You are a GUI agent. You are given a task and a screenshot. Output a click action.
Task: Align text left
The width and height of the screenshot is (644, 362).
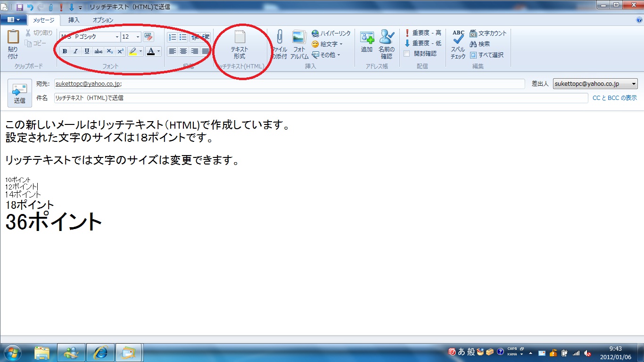point(173,51)
